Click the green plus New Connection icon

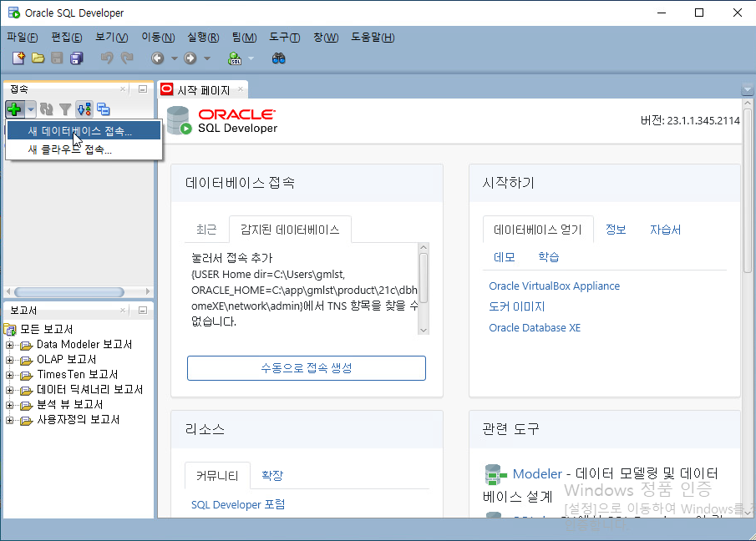coord(14,109)
